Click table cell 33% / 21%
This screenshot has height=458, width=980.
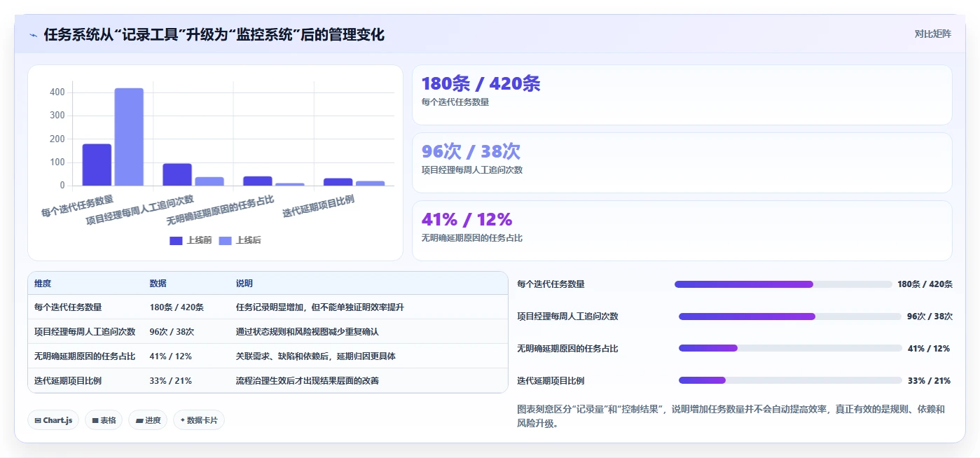pyautogui.click(x=170, y=381)
